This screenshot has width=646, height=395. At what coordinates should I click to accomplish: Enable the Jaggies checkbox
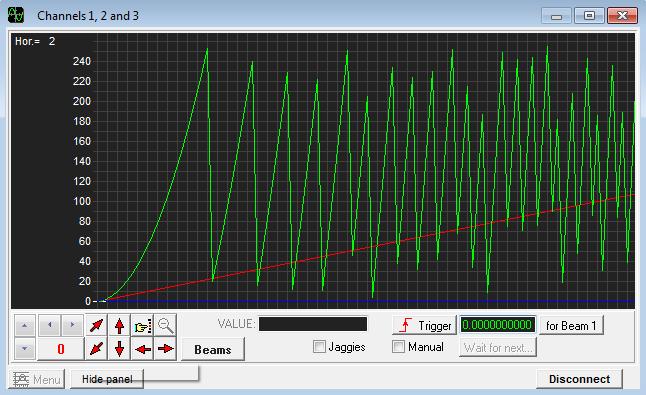[319, 346]
